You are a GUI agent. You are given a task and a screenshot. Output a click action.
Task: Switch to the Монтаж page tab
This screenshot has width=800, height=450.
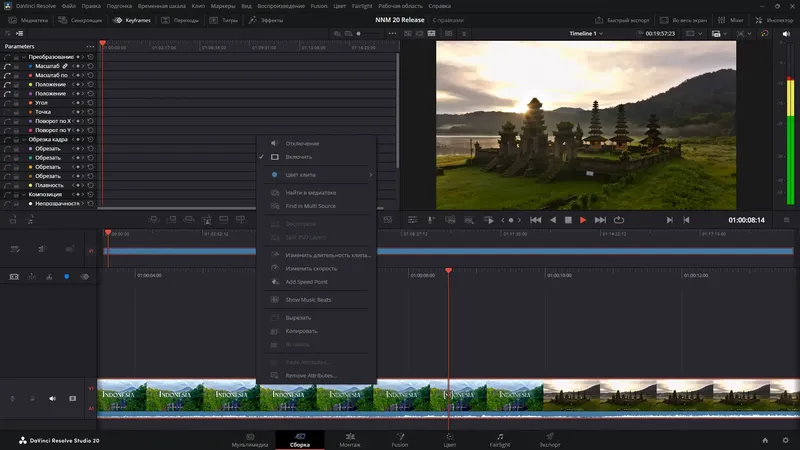tap(350, 440)
